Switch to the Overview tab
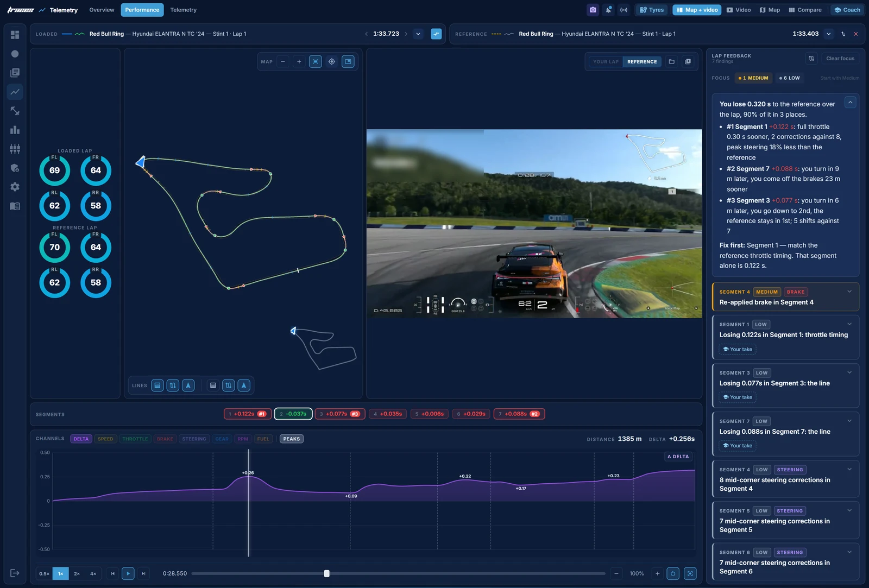 [102, 10]
